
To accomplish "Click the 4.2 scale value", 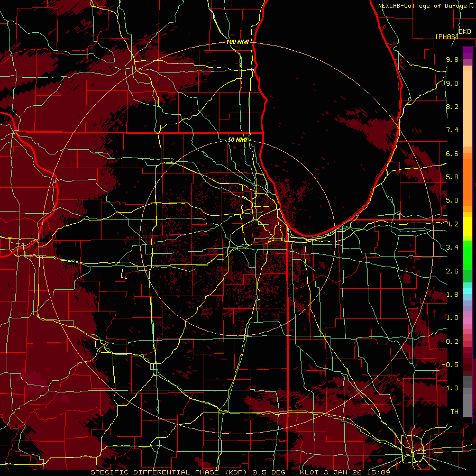I will tap(452, 224).
